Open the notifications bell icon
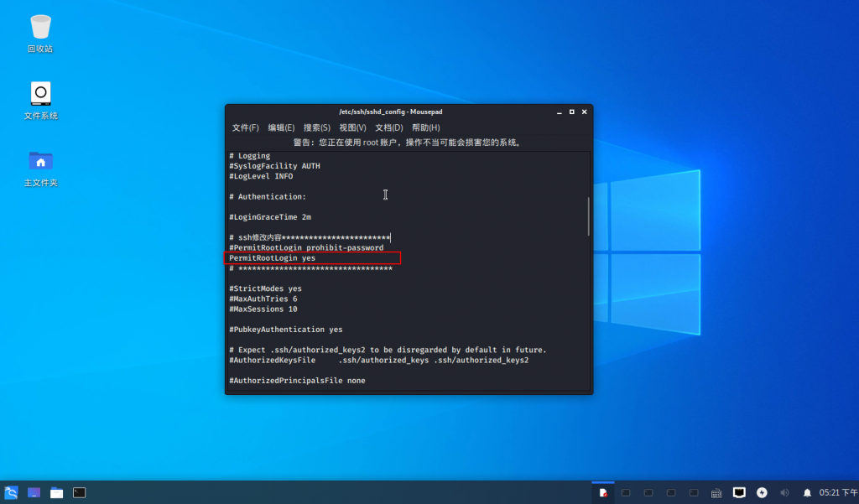859x504 pixels. pyautogui.click(x=807, y=493)
